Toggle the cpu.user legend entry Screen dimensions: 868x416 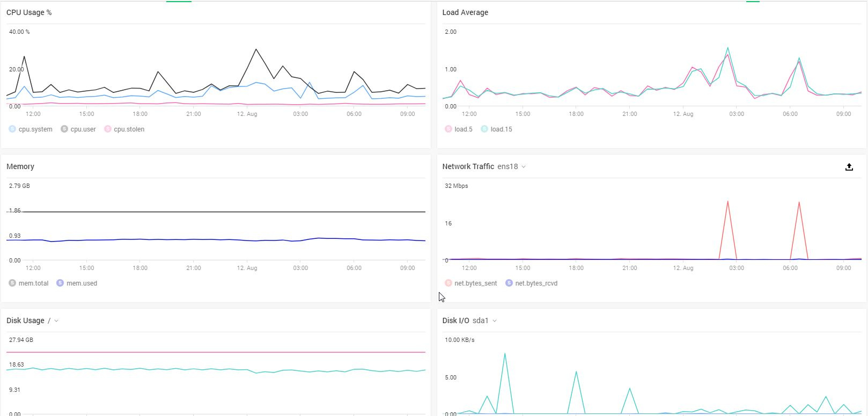pos(78,129)
